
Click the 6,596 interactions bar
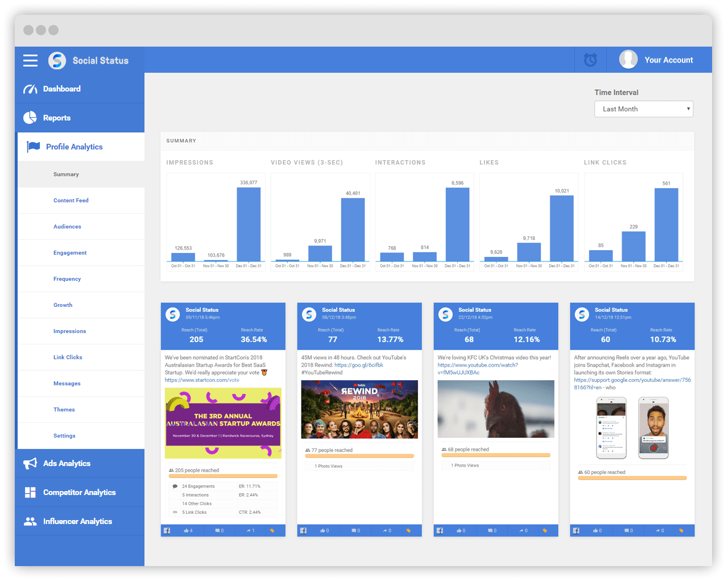[457, 225]
